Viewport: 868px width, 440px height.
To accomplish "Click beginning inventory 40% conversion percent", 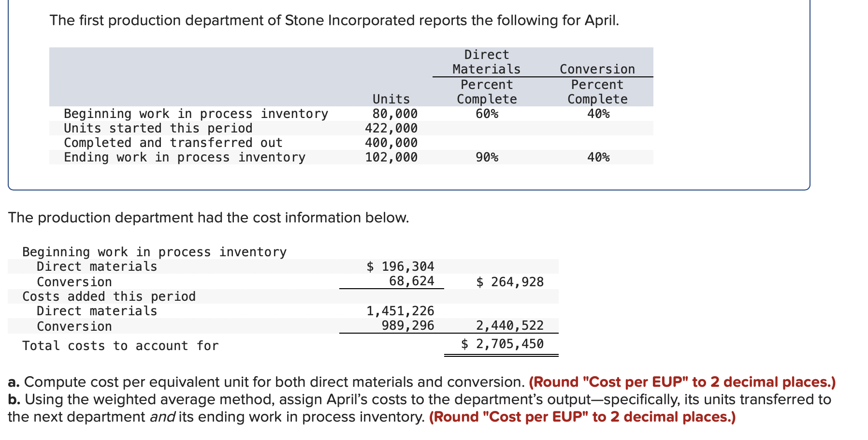I will point(598,114).
